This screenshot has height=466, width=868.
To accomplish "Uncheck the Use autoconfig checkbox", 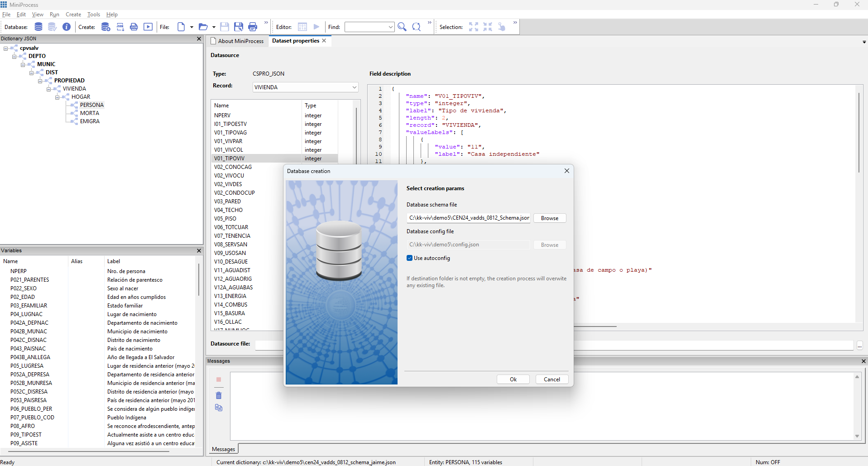I will (x=409, y=258).
